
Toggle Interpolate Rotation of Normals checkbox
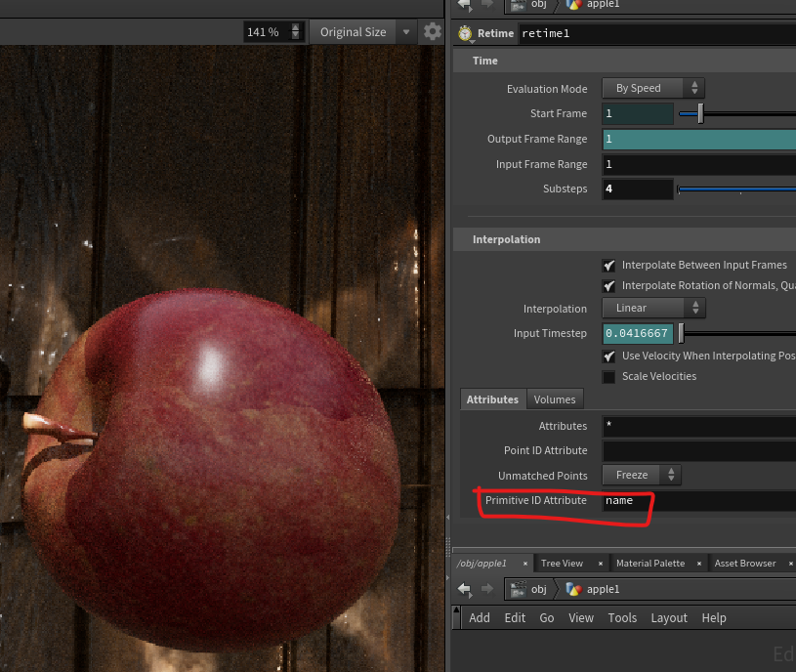tap(608, 286)
